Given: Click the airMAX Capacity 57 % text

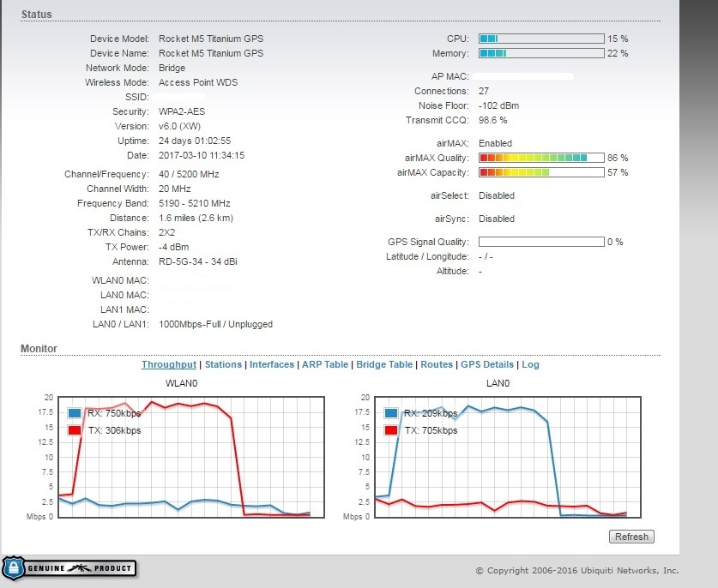Looking at the screenshot, I should point(618,172).
